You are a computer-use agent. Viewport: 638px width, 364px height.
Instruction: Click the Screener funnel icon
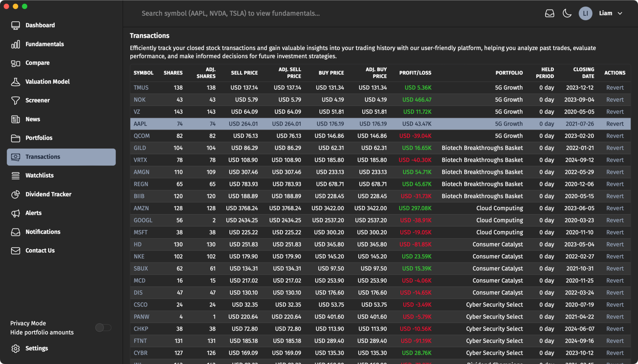click(x=15, y=100)
